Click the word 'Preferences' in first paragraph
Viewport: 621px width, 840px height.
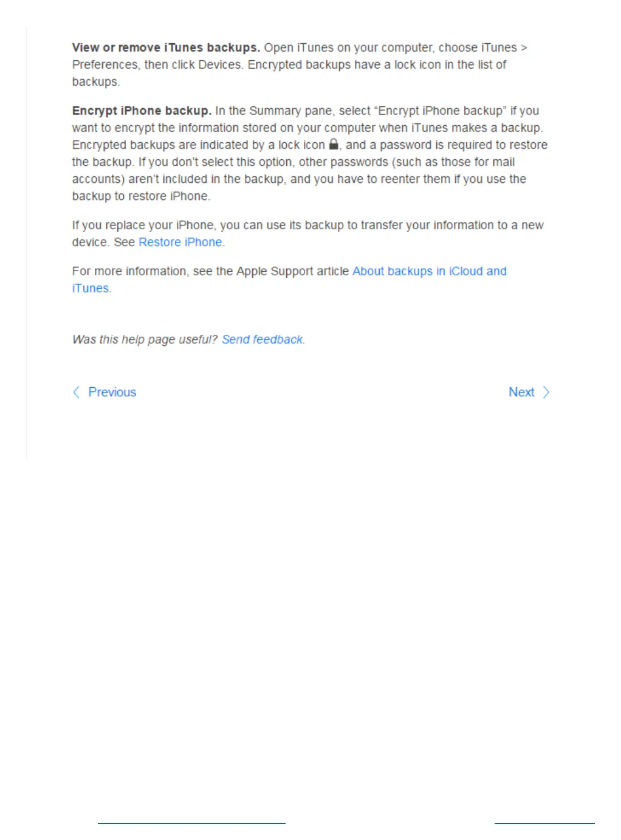coord(105,64)
